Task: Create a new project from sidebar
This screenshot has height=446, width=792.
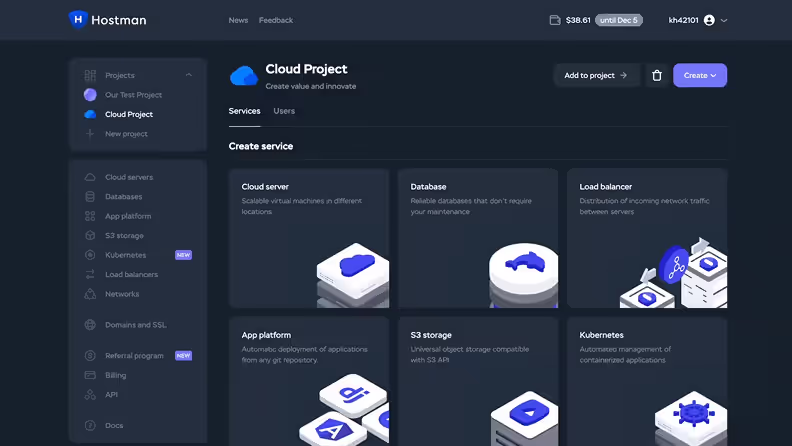Action: (x=126, y=134)
